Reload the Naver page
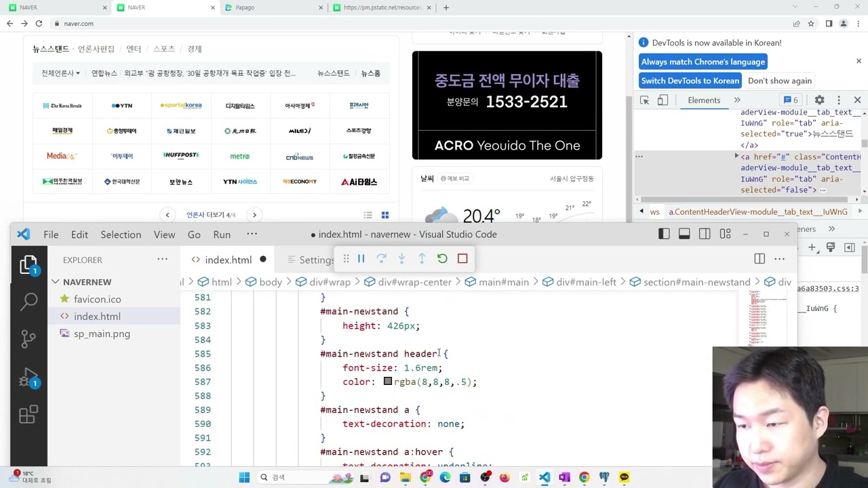 click(x=39, y=23)
